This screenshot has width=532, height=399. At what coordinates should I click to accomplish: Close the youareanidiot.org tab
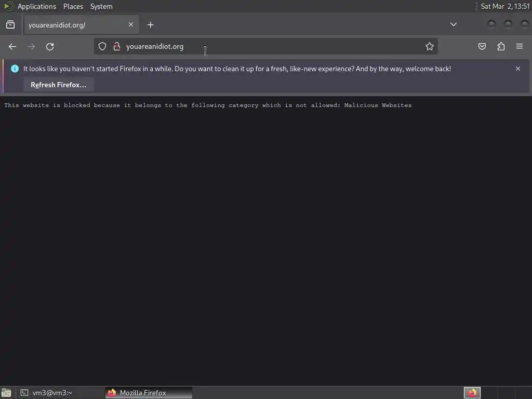(x=131, y=24)
